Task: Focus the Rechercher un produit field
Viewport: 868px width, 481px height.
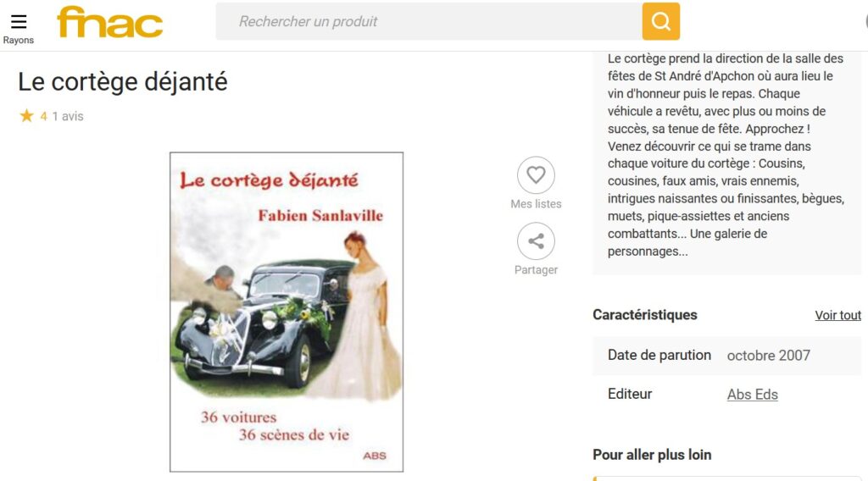Action: coord(429,21)
